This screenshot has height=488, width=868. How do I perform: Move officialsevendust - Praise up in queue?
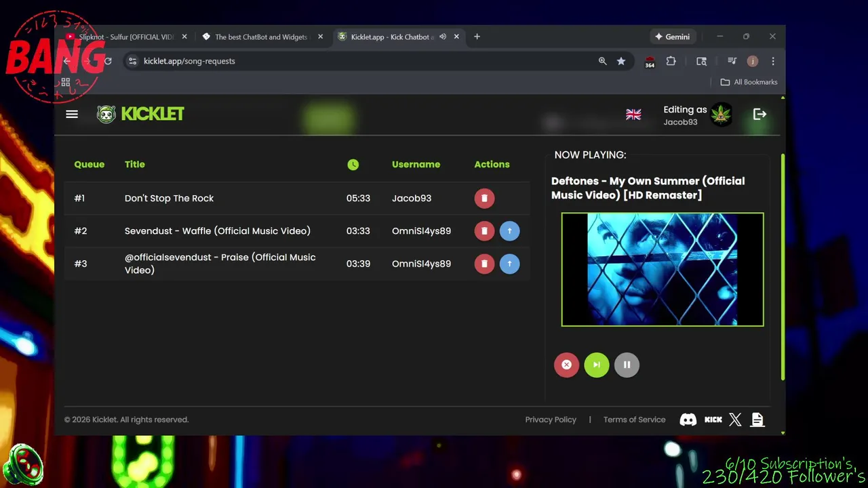[x=509, y=264]
